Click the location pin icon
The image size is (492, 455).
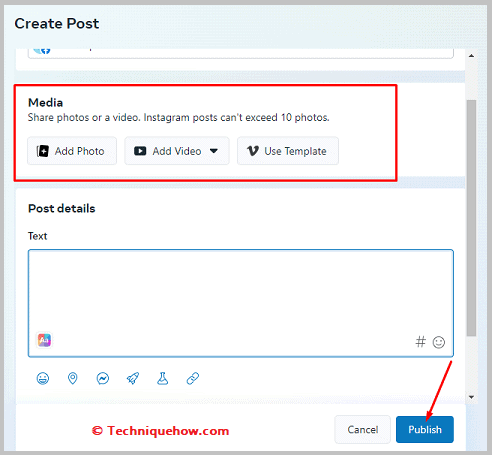pyautogui.click(x=73, y=378)
